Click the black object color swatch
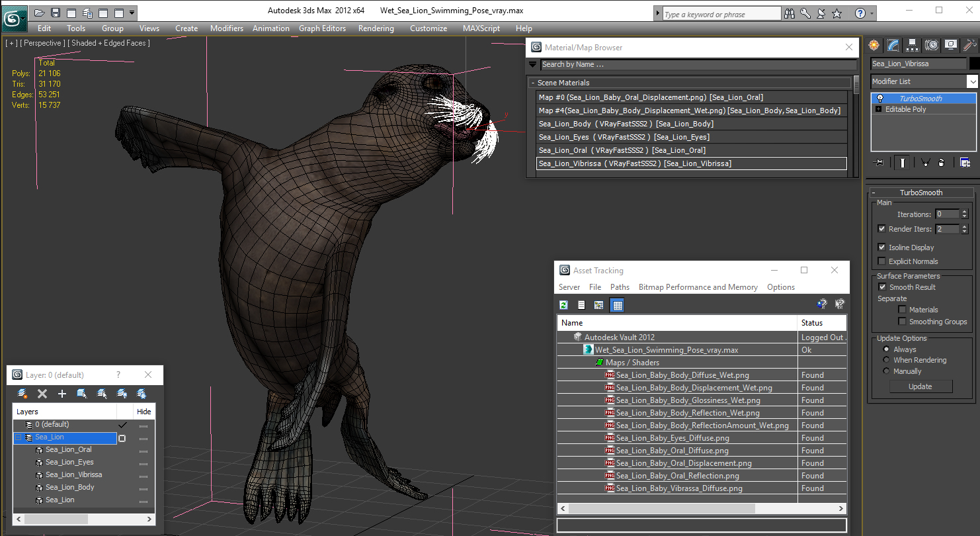Image resolution: width=980 pixels, height=536 pixels. point(974,64)
